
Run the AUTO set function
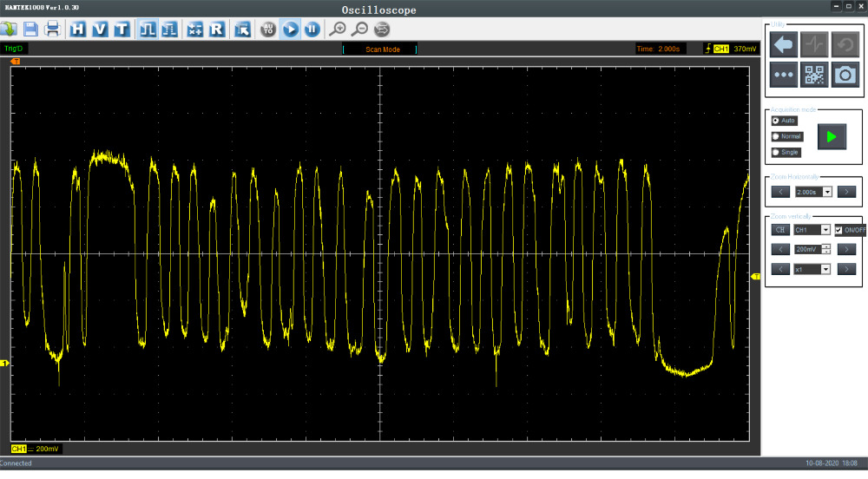point(268,29)
